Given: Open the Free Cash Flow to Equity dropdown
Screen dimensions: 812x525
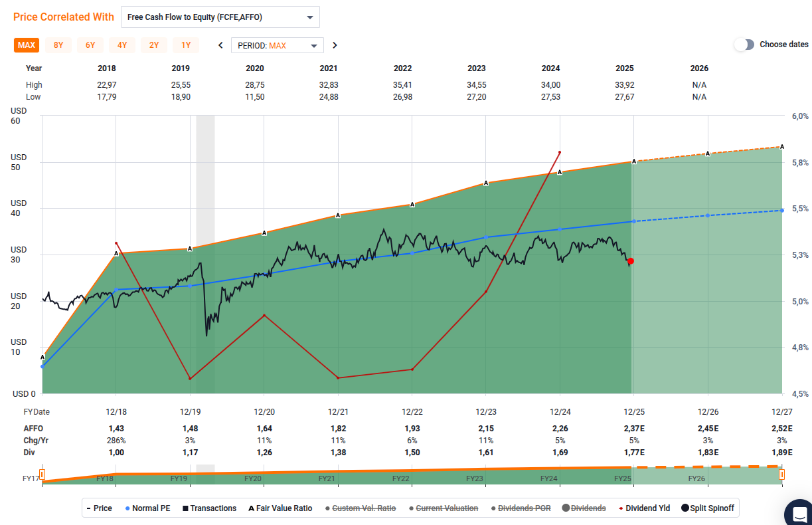Looking at the screenshot, I should [x=220, y=17].
